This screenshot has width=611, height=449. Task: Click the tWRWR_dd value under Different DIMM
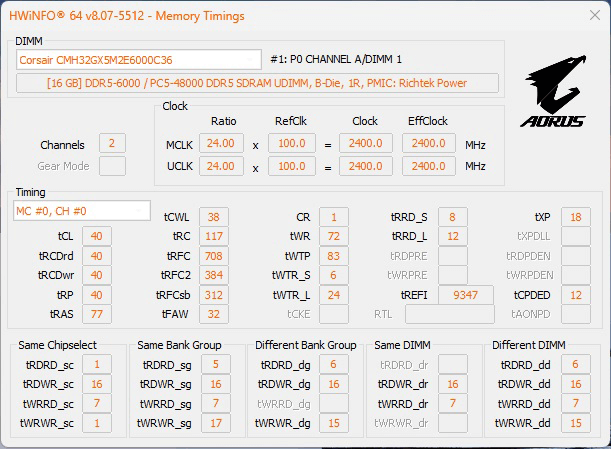(x=575, y=423)
